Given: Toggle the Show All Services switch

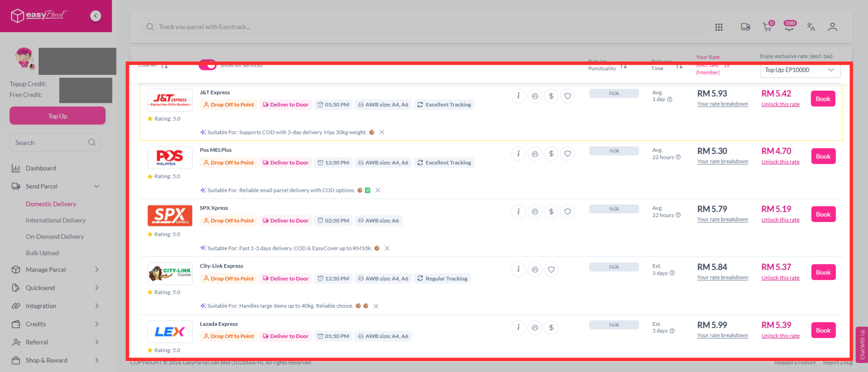Looking at the screenshot, I should click(208, 65).
